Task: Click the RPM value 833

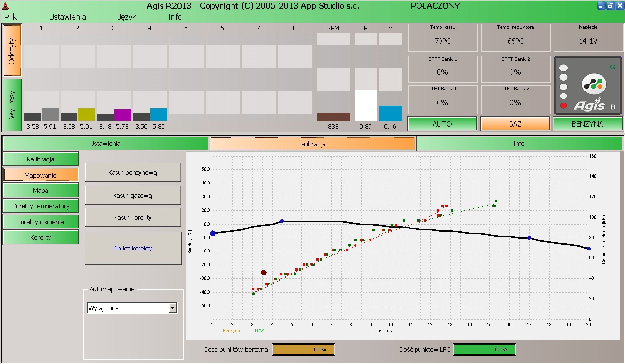Action: coord(333,126)
